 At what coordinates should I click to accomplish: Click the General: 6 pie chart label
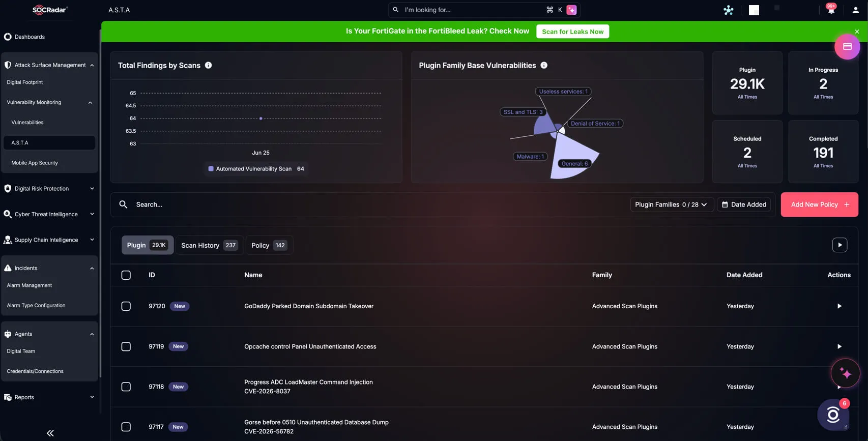tap(575, 164)
